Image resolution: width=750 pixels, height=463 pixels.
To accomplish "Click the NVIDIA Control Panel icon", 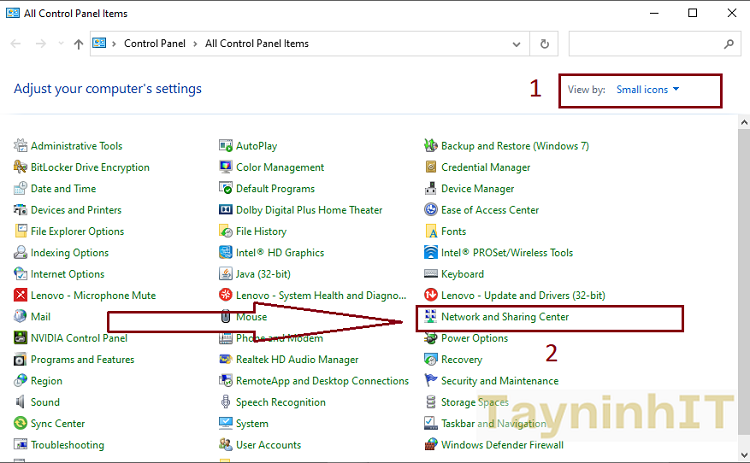I will coord(21,338).
